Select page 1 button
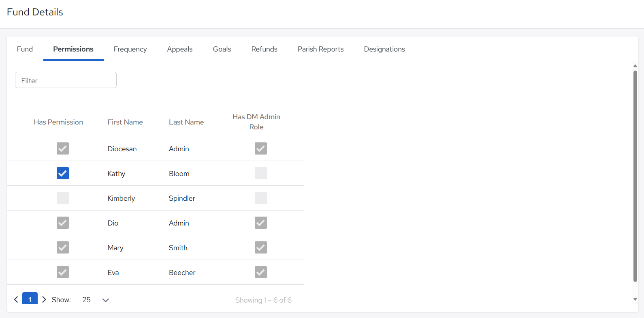The image size is (644, 318). (x=30, y=299)
